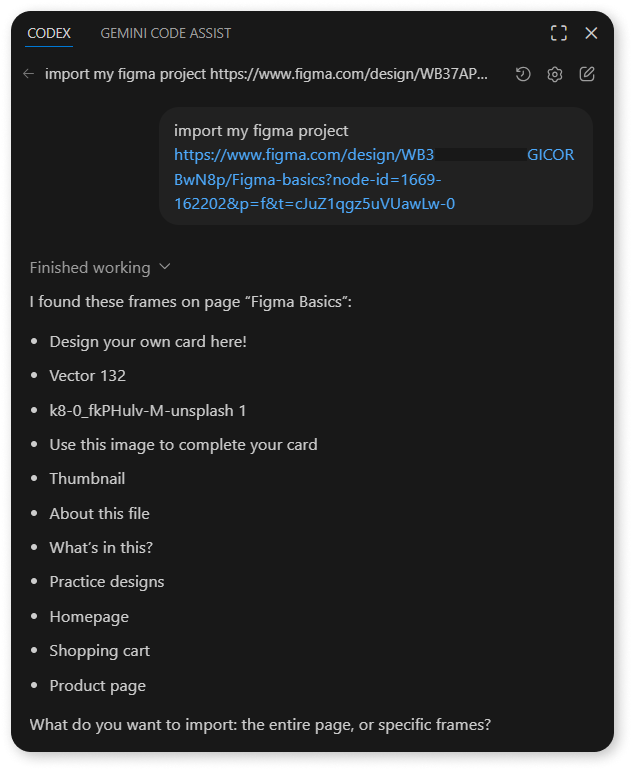The width and height of the screenshot is (633, 771).
Task: Click the Practice designs list item
Action: pyautogui.click(x=107, y=582)
